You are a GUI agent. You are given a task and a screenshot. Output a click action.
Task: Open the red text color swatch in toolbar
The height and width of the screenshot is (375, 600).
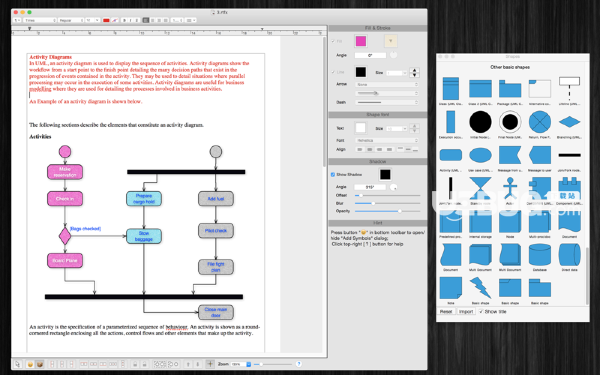[106, 20]
